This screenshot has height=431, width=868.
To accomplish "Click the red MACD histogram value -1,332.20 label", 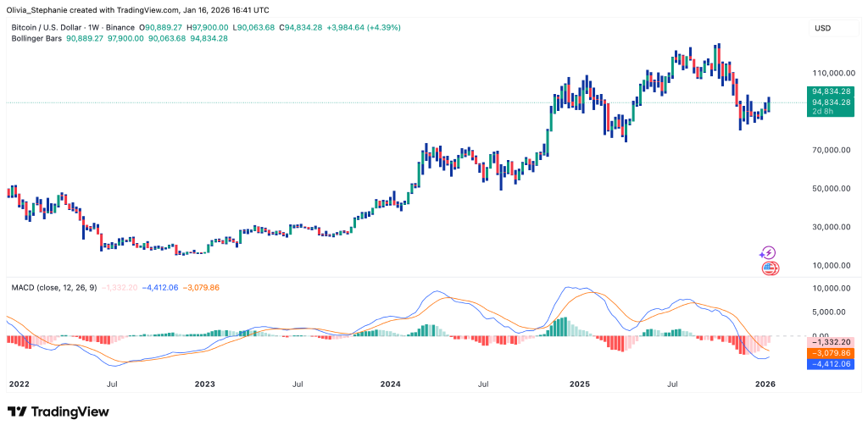I will click(x=831, y=341).
